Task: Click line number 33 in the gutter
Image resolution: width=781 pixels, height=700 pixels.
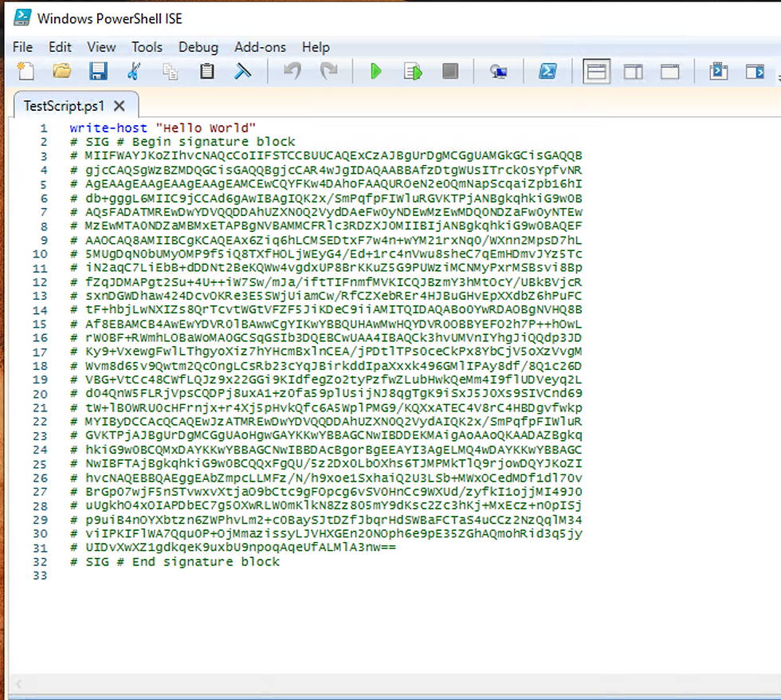Action: (x=40, y=576)
